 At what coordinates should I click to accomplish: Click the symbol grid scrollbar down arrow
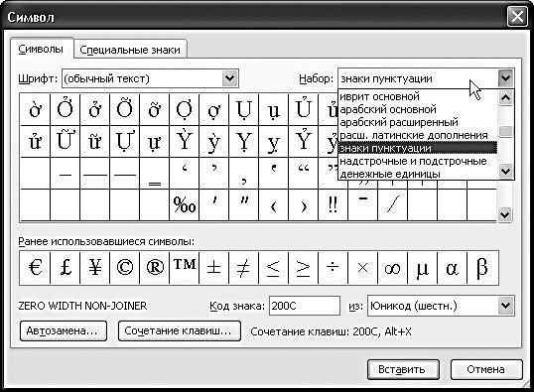(504, 215)
